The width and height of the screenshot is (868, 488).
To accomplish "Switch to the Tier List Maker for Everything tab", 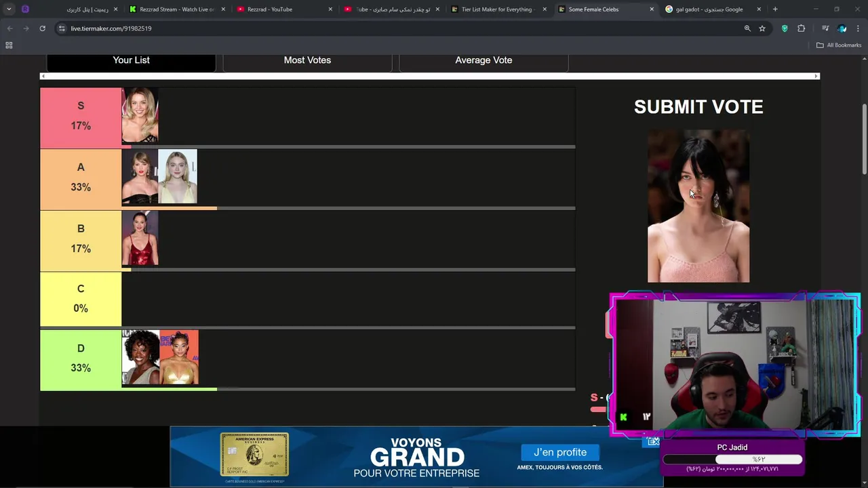I will coord(498,9).
